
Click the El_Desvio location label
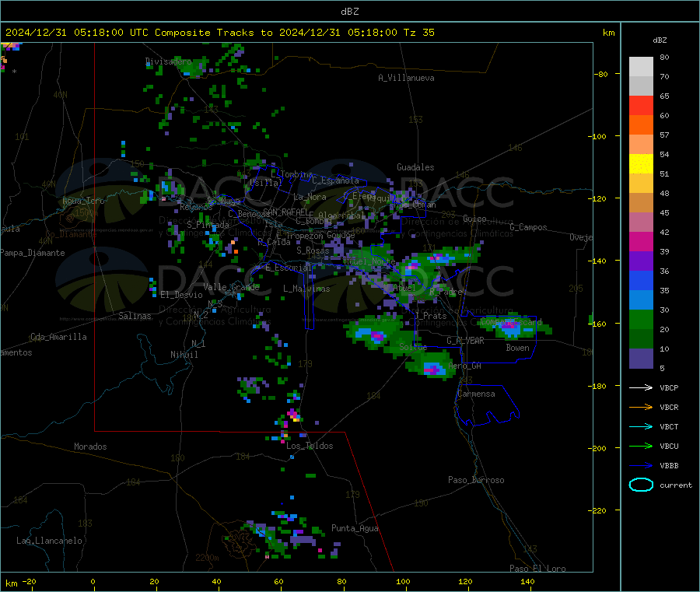tap(181, 295)
